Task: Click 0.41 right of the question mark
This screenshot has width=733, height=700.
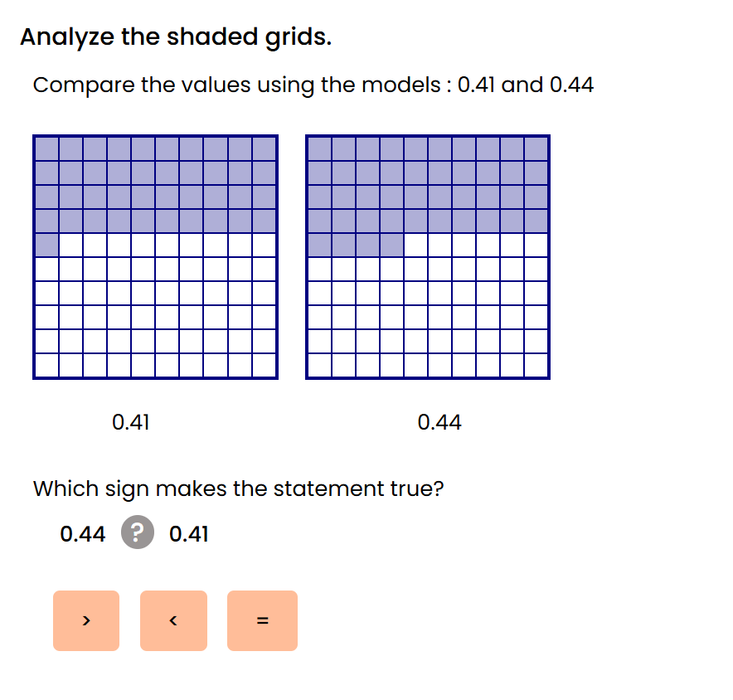Action: coord(189,534)
